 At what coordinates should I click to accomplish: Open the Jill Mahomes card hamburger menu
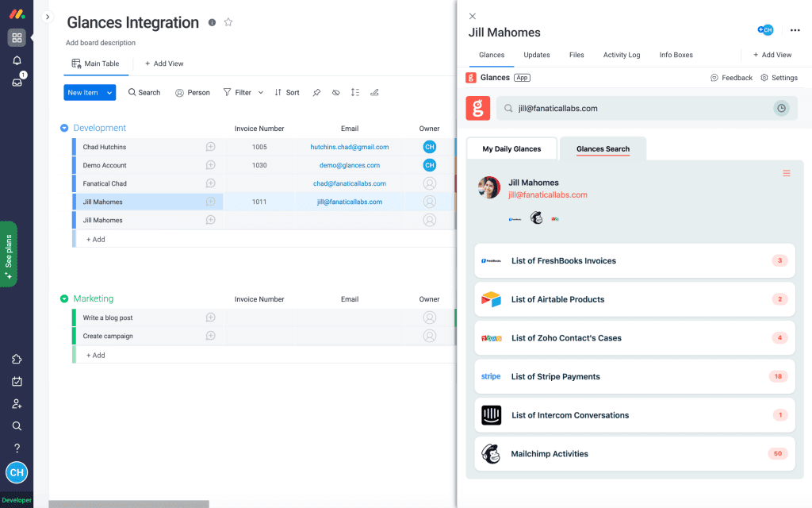tap(786, 173)
